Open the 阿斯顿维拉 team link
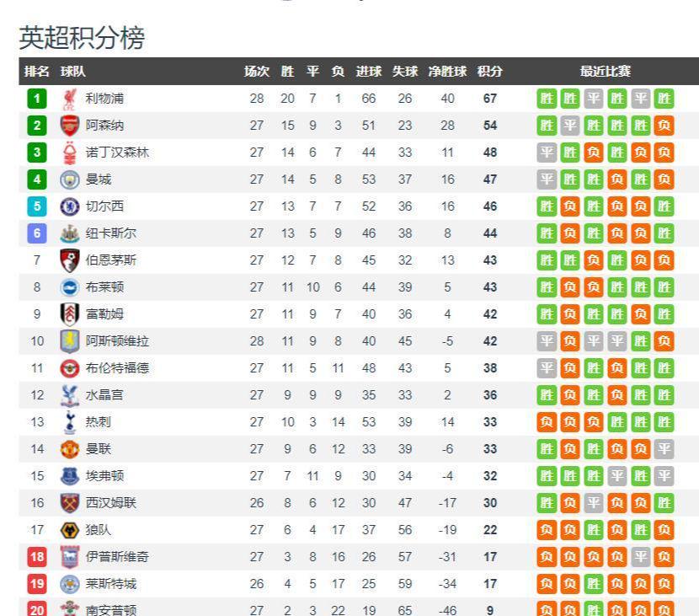Image resolution: width=699 pixels, height=616 pixels. click(x=117, y=341)
